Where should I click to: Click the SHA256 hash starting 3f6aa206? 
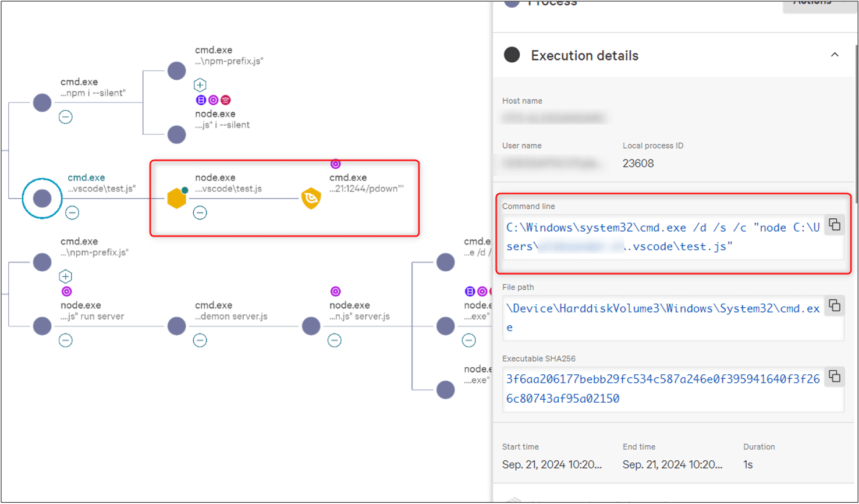[x=663, y=389]
